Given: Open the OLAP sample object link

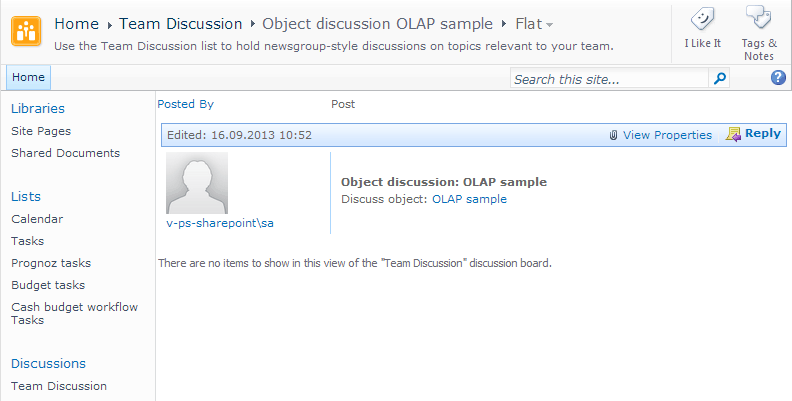Looking at the screenshot, I should tap(469, 199).
